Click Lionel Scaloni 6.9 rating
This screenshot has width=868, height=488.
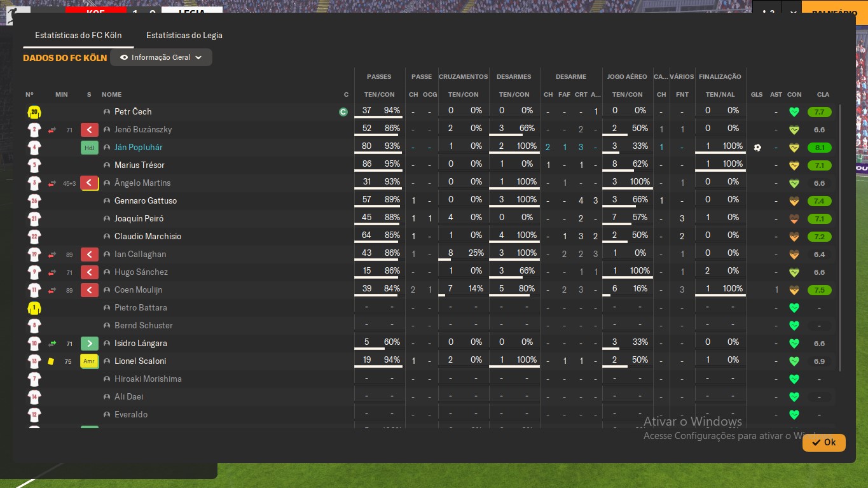pyautogui.click(x=819, y=361)
